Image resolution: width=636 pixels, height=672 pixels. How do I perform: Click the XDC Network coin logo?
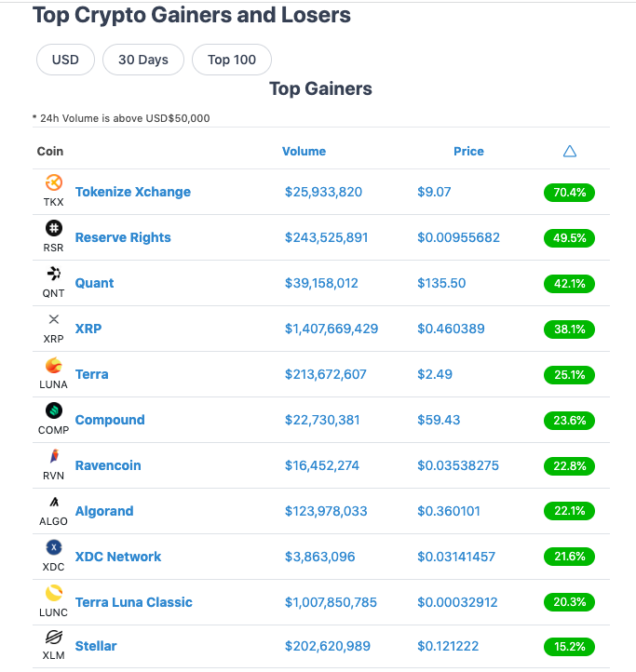54,547
